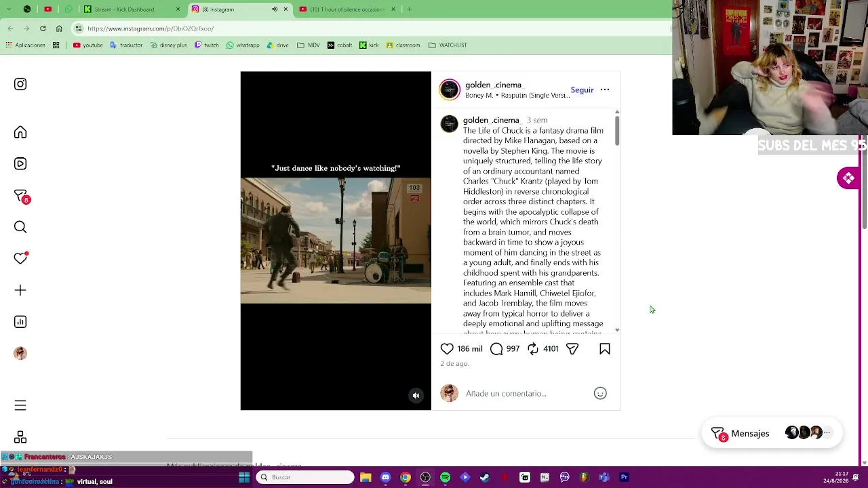Screen dimensions: 868x488
Task: Open traductor bookmark
Action: (x=126, y=45)
